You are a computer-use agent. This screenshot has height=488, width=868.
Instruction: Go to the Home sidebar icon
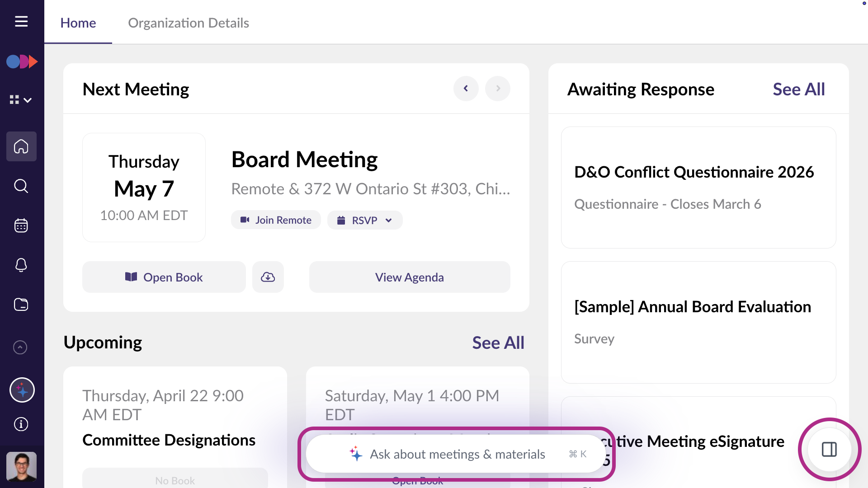point(21,146)
